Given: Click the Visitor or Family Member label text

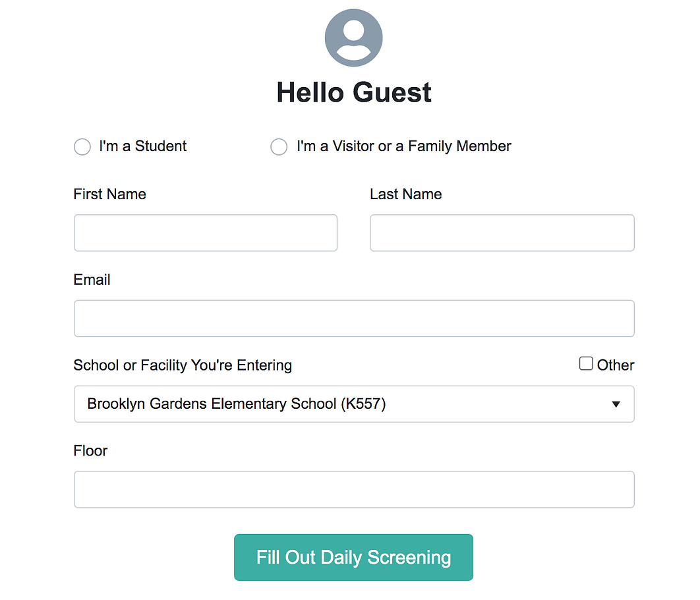Looking at the screenshot, I should click(x=404, y=146).
